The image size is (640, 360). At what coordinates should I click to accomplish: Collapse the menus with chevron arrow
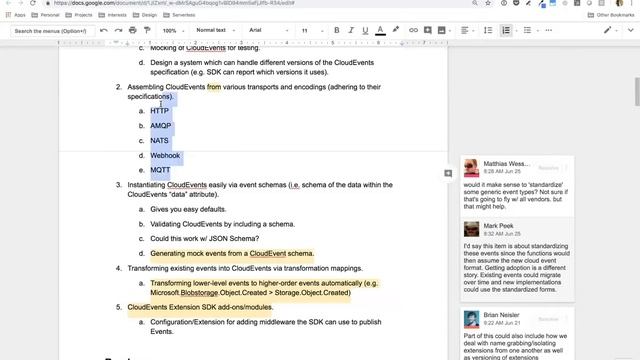click(631, 30)
